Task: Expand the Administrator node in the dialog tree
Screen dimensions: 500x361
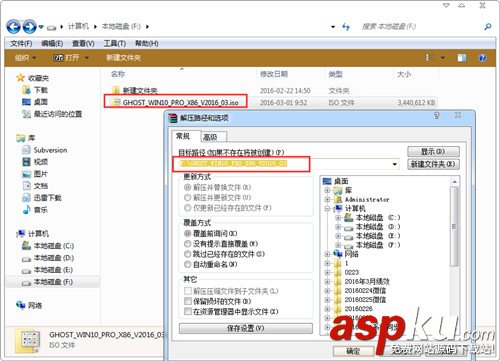Action: point(327,199)
